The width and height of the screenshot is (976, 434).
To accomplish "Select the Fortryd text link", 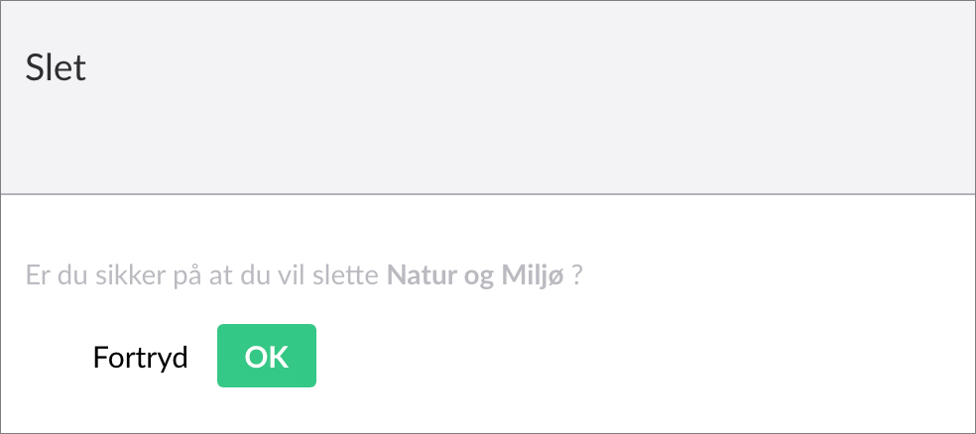I will pyautogui.click(x=140, y=357).
